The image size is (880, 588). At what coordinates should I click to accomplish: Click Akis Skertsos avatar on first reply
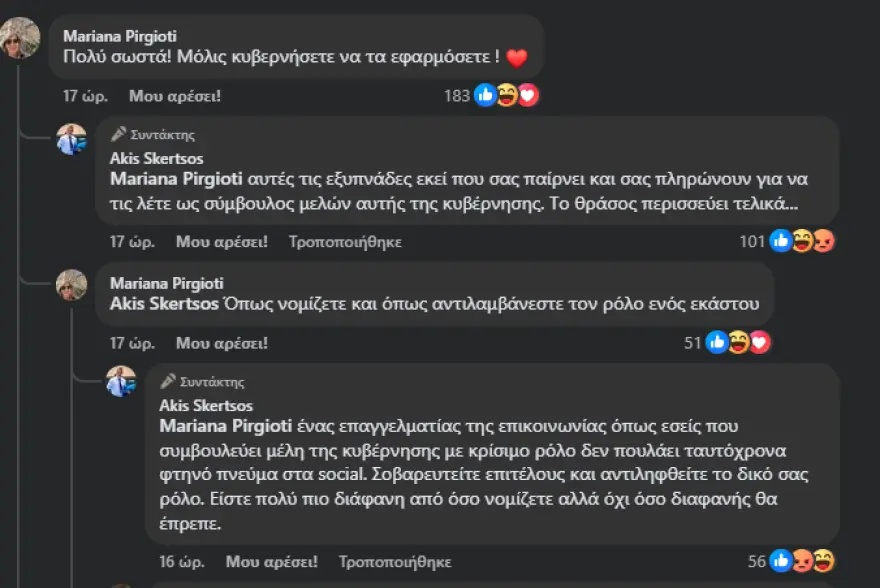point(72,139)
